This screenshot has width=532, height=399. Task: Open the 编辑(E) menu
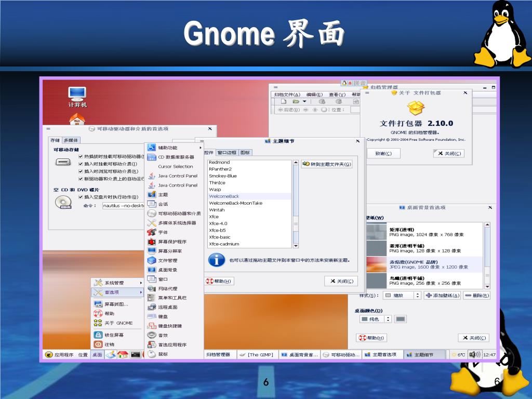[x=314, y=95]
